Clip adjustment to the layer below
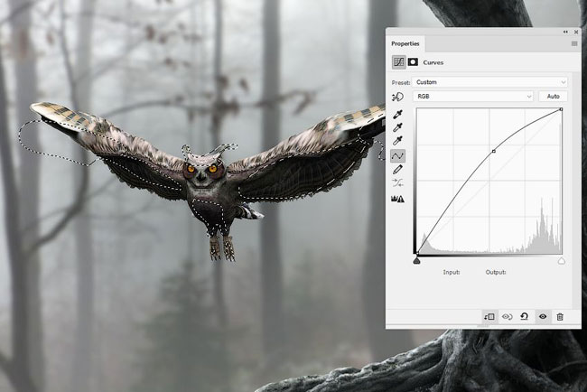This screenshot has height=392, width=587. 489,317
